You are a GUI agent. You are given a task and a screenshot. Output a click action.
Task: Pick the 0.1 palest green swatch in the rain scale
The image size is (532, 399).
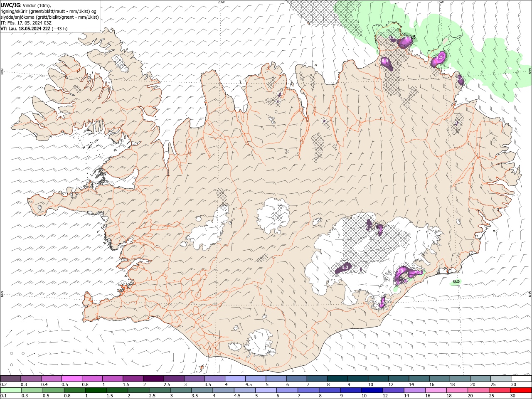click(11, 390)
